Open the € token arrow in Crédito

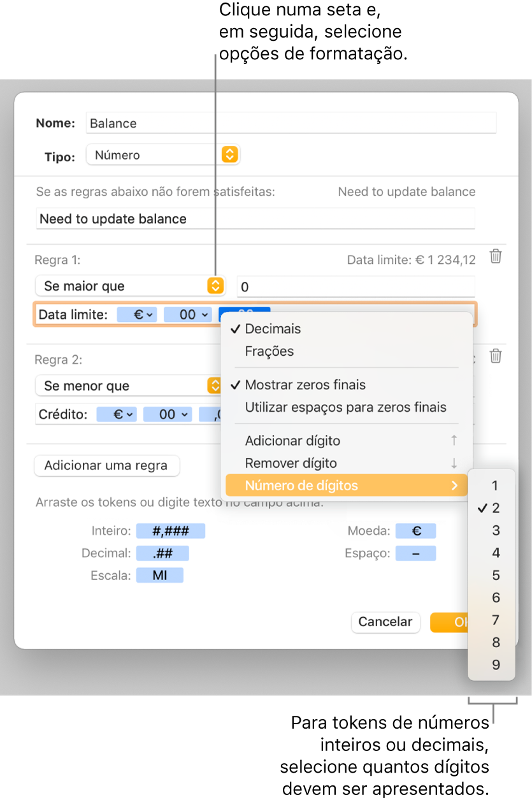[129, 414]
